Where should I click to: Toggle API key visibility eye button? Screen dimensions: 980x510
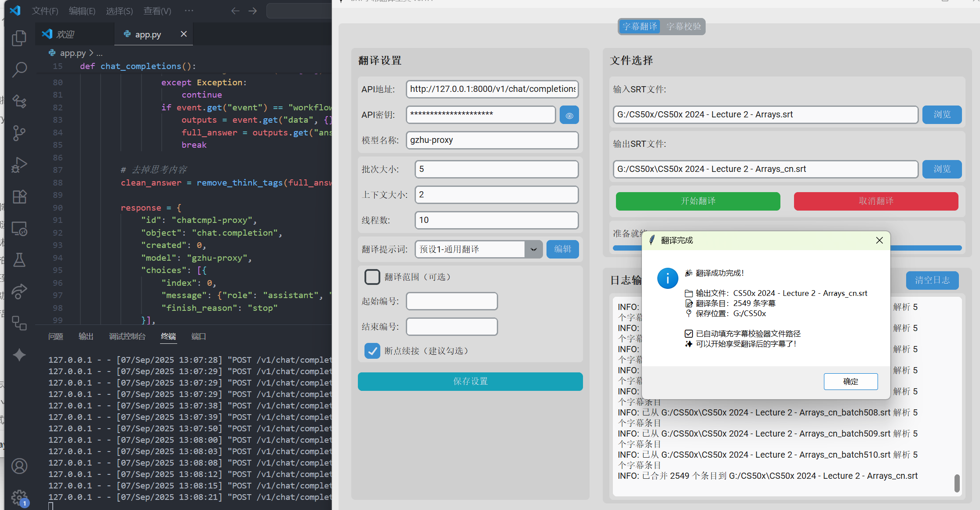point(569,115)
